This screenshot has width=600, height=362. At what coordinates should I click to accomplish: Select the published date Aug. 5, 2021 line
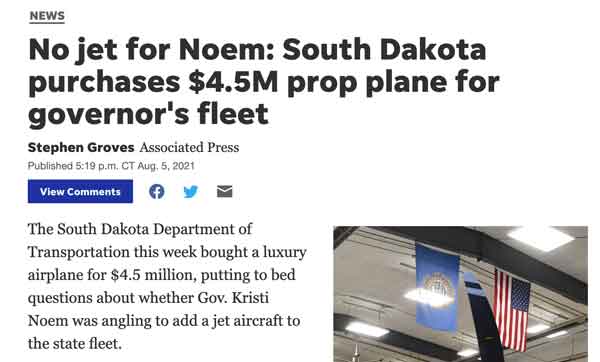pos(111,166)
